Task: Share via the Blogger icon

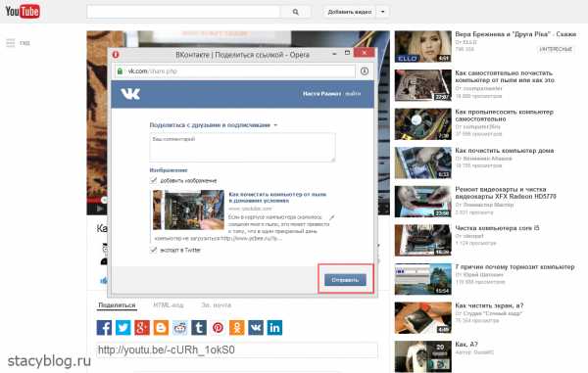Action: click(161, 328)
